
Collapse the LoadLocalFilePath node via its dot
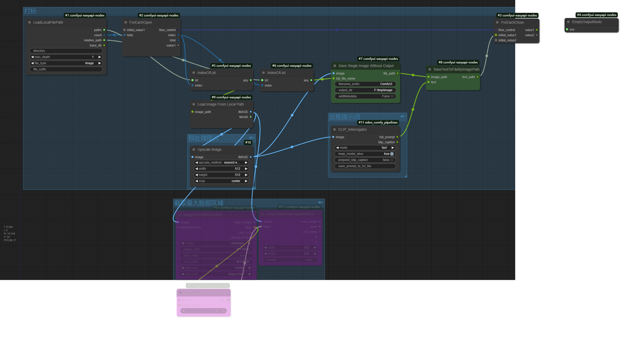click(x=30, y=22)
